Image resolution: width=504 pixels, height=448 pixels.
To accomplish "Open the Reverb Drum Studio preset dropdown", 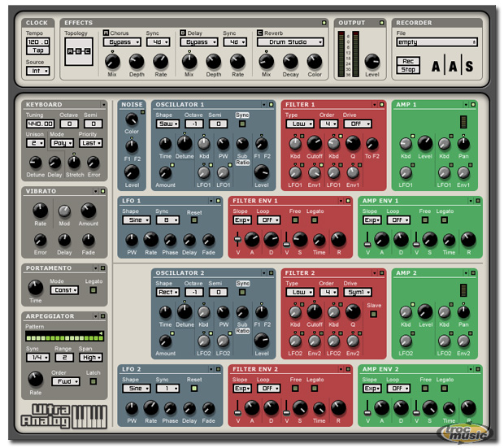I will point(291,41).
